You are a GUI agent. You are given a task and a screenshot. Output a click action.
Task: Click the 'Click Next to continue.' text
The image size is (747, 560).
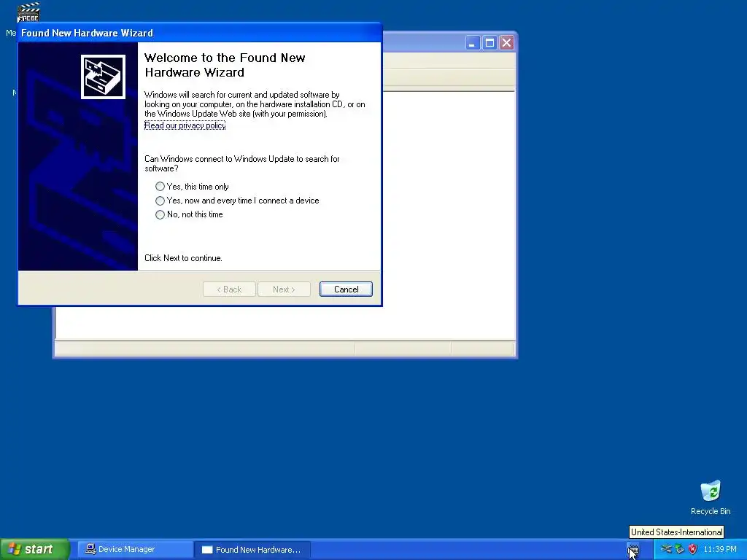tap(183, 258)
